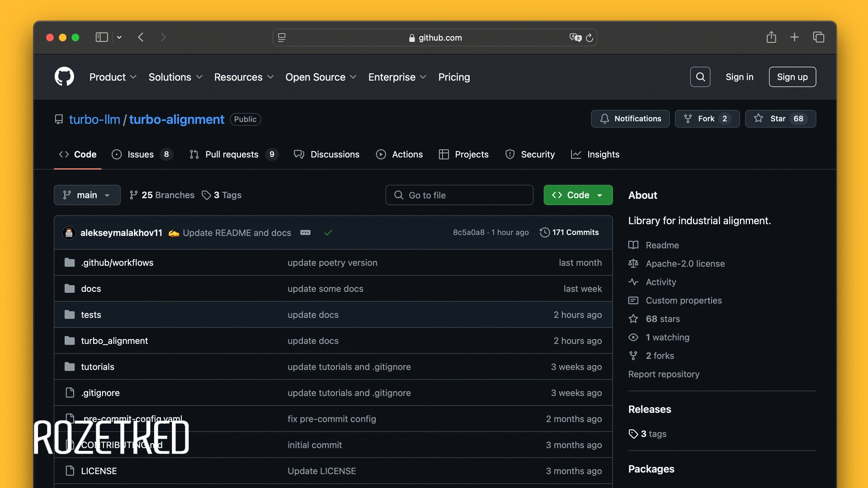The height and width of the screenshot is (488, 868).
Task: Open the main branch dropdown
Action: coord(87,195)
